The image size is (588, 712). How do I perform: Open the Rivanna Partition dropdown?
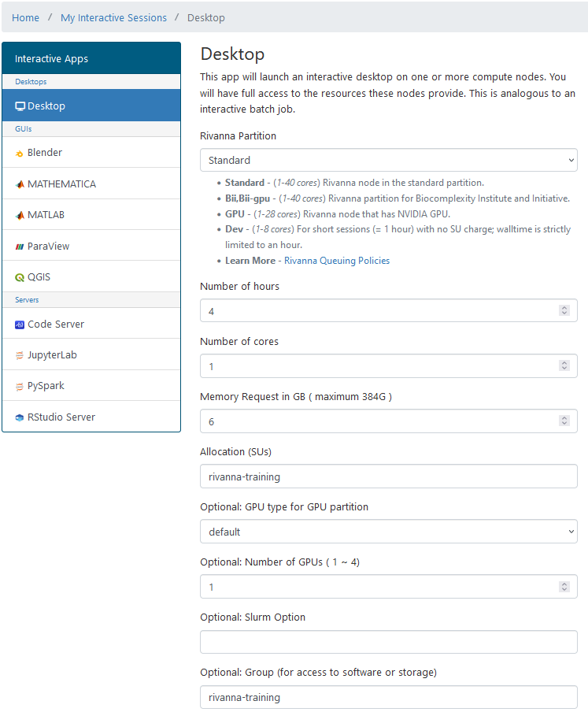pyautogui.click(x=388, y=160)
